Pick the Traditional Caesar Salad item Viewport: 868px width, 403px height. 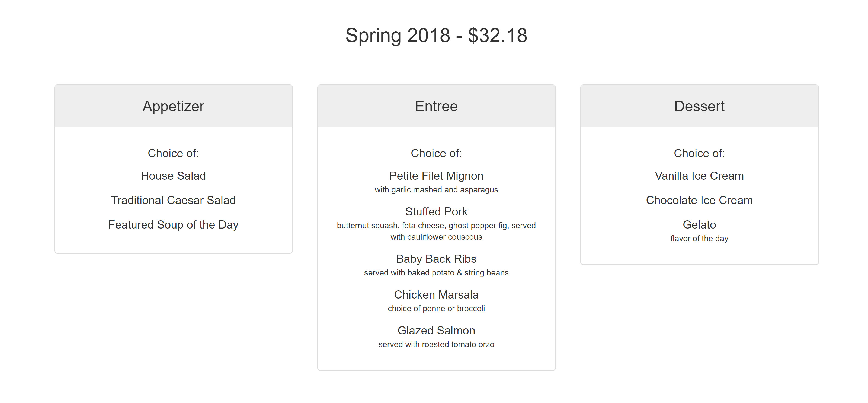(x=173, y=200)
